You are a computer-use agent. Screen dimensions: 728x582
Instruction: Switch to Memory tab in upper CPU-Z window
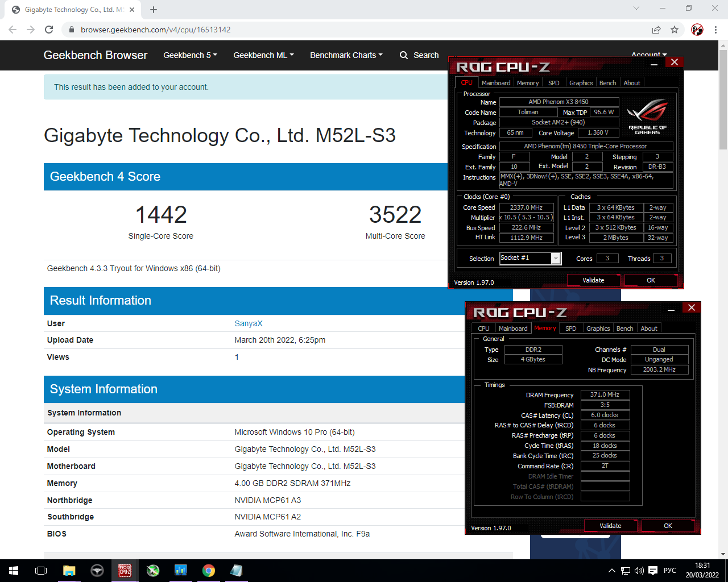528,83
